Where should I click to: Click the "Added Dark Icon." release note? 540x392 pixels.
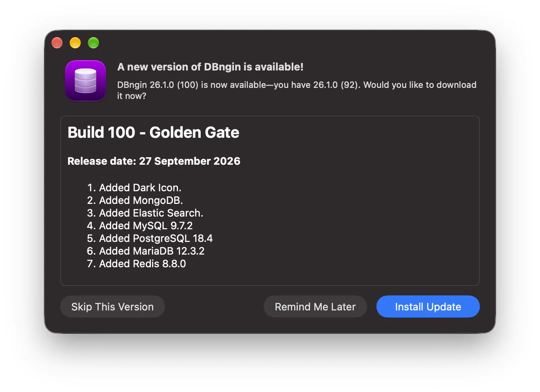[140, 188]
